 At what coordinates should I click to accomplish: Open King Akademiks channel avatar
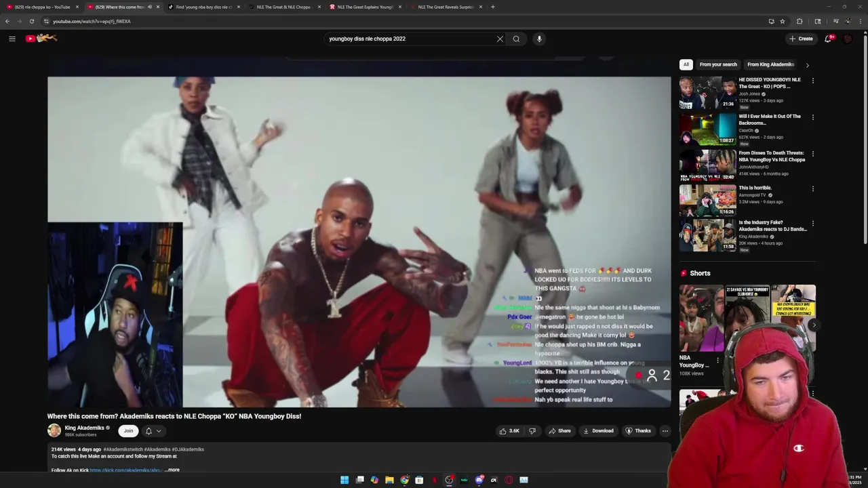click(x=54, y=430)
